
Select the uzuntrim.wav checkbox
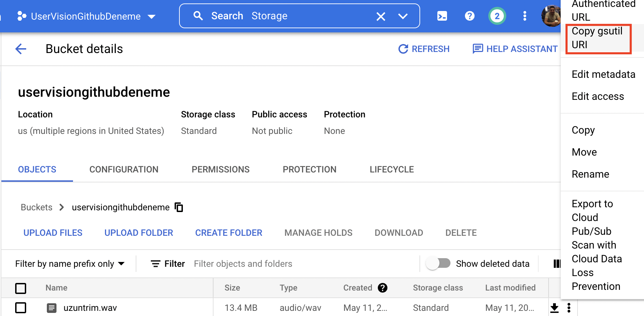tap(21, 308)
